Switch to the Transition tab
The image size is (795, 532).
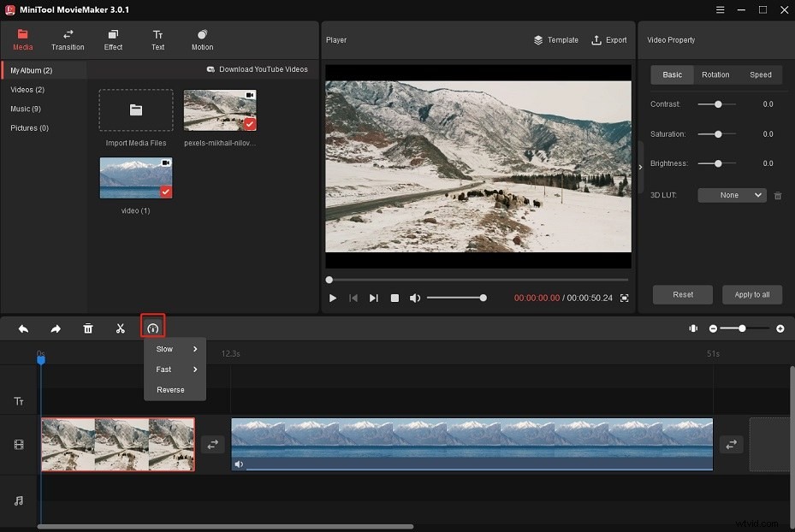[x=68, y=39]
